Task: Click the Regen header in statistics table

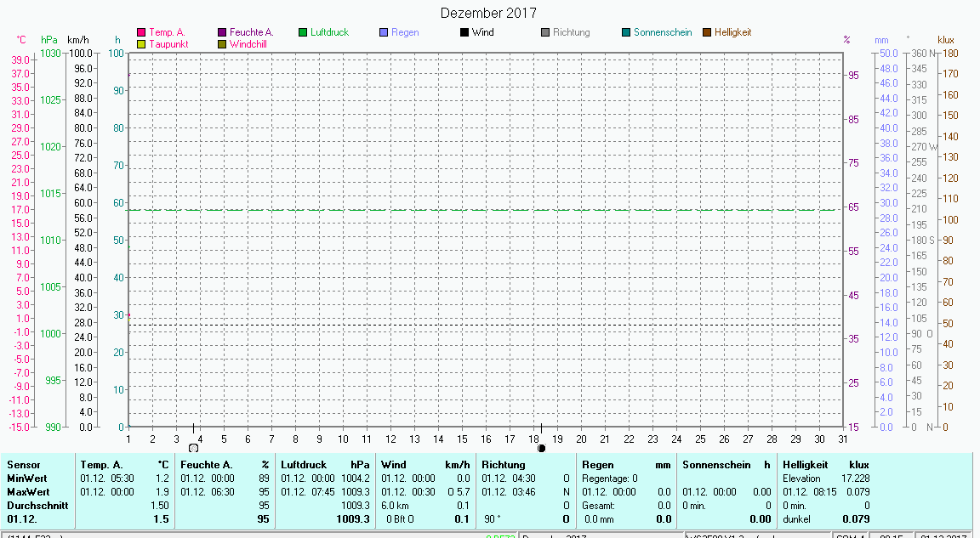Action: pyautogui.click(x=597, y=465)
